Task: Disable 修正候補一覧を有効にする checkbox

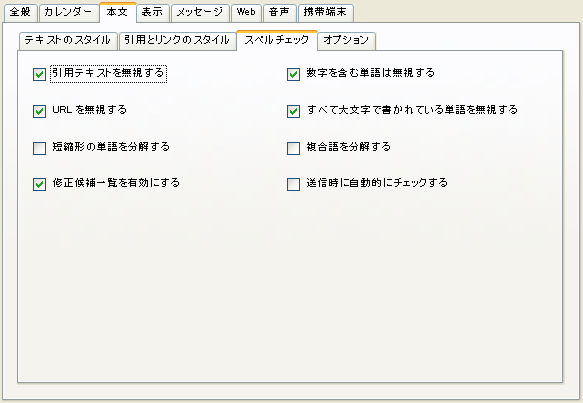Action: point(39,184)
